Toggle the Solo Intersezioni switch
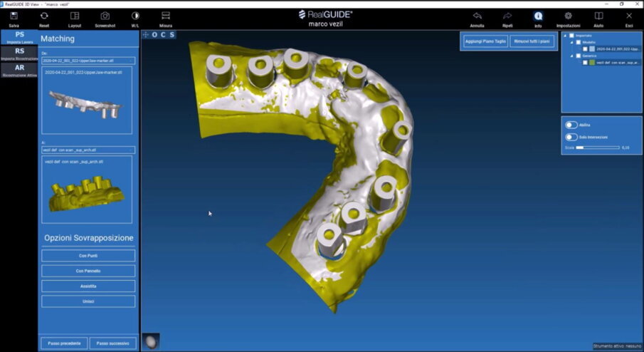 [571, 137]
